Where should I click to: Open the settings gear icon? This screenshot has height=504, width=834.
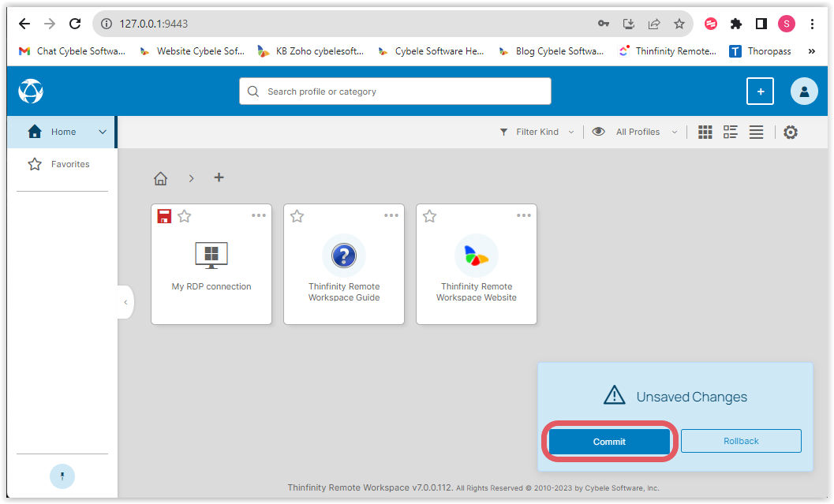(x=791, y=132)
